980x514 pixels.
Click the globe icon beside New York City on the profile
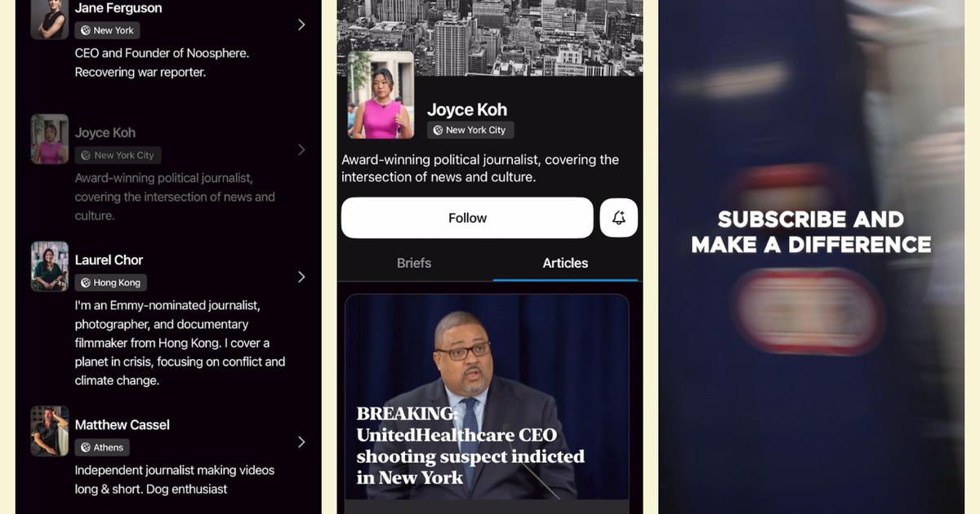tap(438, 130)
